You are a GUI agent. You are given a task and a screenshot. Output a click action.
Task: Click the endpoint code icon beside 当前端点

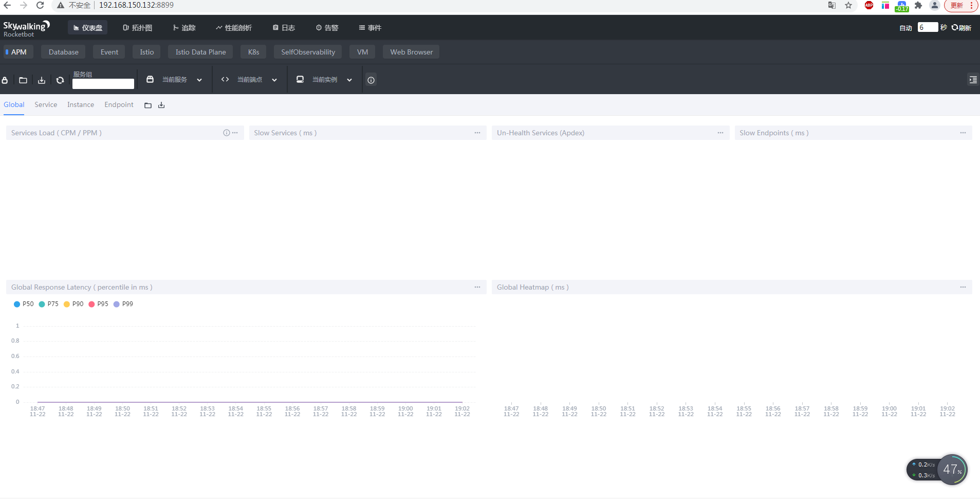click(x=225, y=79)
